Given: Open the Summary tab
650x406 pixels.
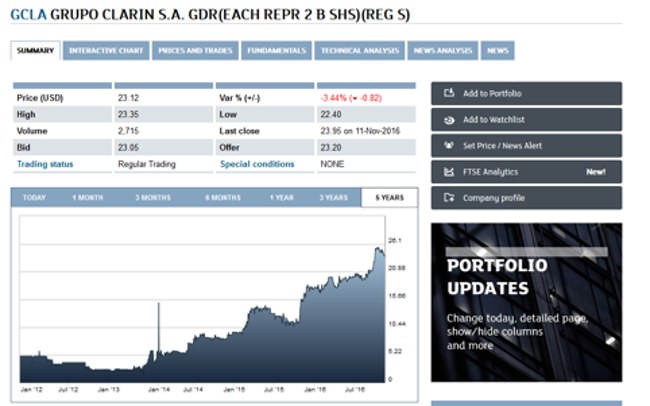Looking at the screenshot, I should (35, 51).
